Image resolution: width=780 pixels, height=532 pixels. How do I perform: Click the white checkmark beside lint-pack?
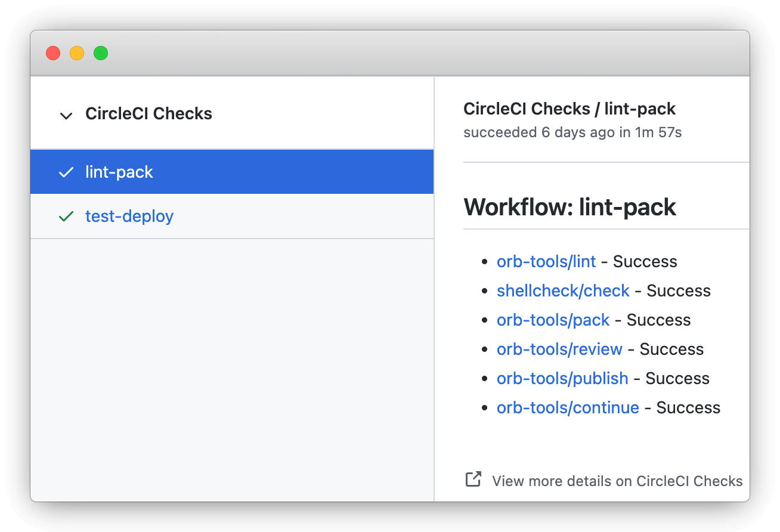tap(66, 172)
